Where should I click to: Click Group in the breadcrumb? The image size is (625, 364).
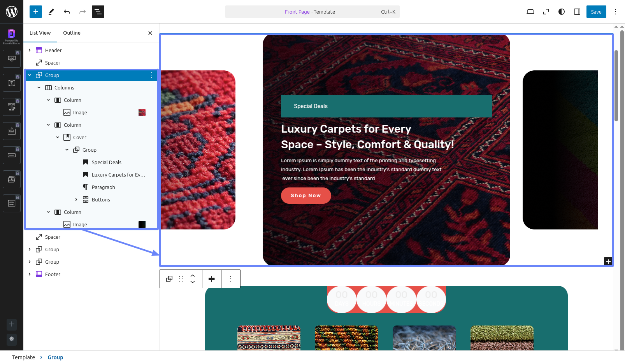click(55, 357)
